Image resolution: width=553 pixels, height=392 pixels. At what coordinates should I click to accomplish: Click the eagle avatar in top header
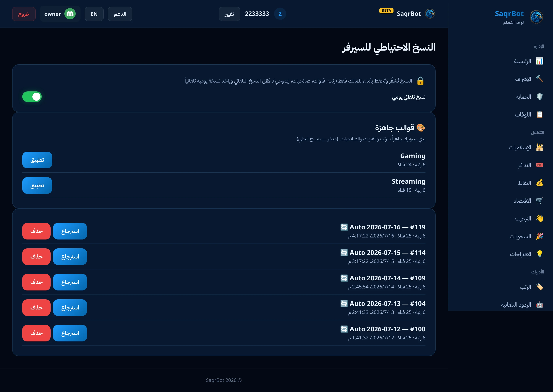click(430, 14)
